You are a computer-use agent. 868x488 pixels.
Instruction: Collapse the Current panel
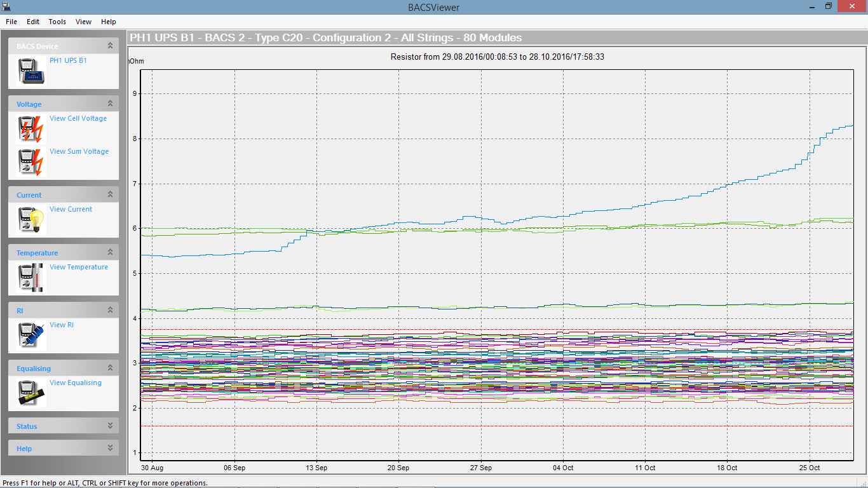[109, 194]
